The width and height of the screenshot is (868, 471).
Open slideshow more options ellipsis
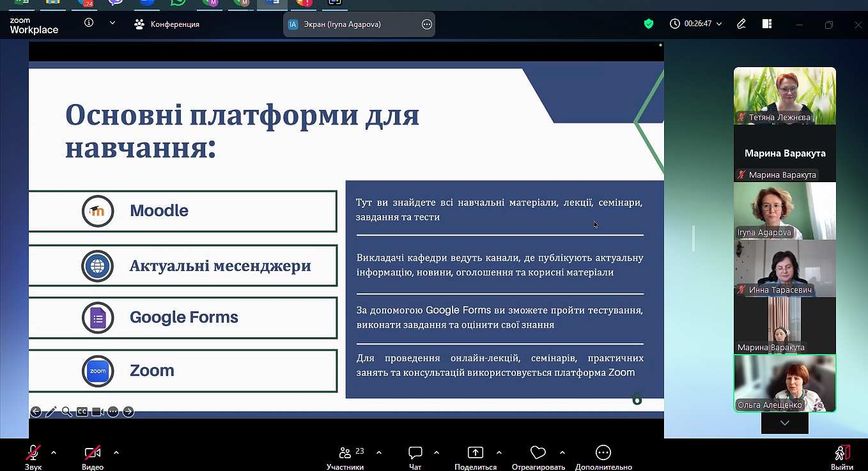(x=113, y=412)
